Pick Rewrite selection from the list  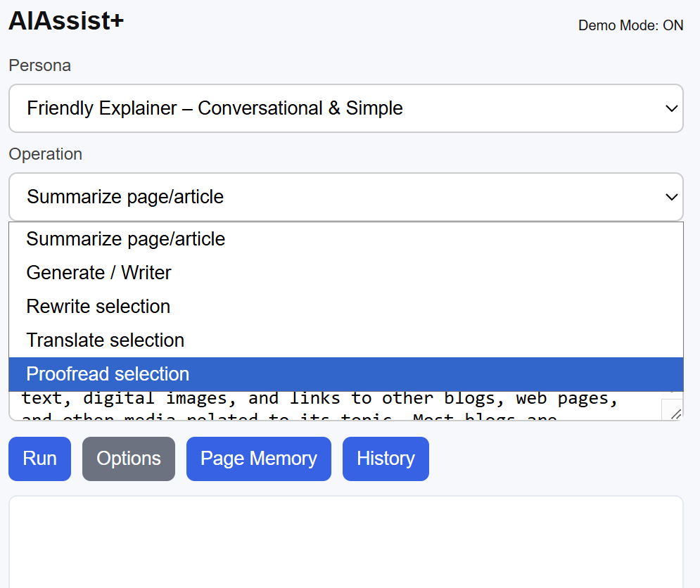(98, 307)
